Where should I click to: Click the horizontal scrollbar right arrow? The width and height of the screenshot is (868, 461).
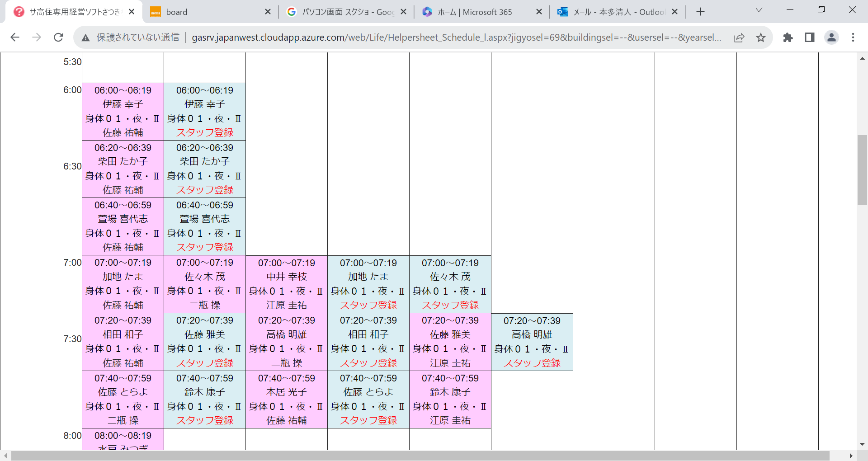tap(851, 456)
